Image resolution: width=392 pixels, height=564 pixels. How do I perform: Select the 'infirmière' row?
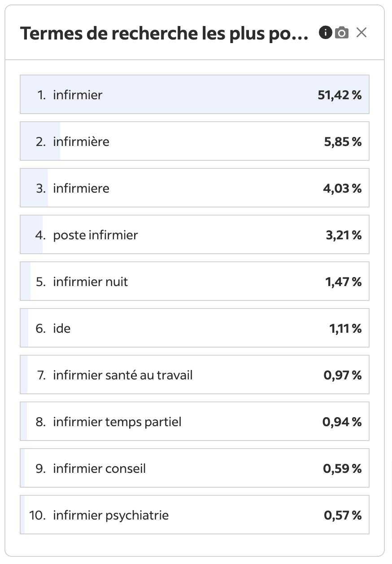pos(195,141)
